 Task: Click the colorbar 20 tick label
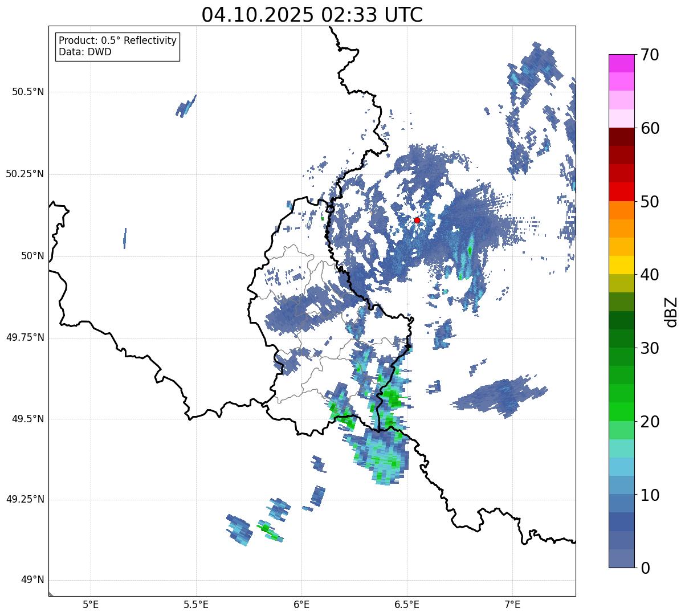point(649,422)
